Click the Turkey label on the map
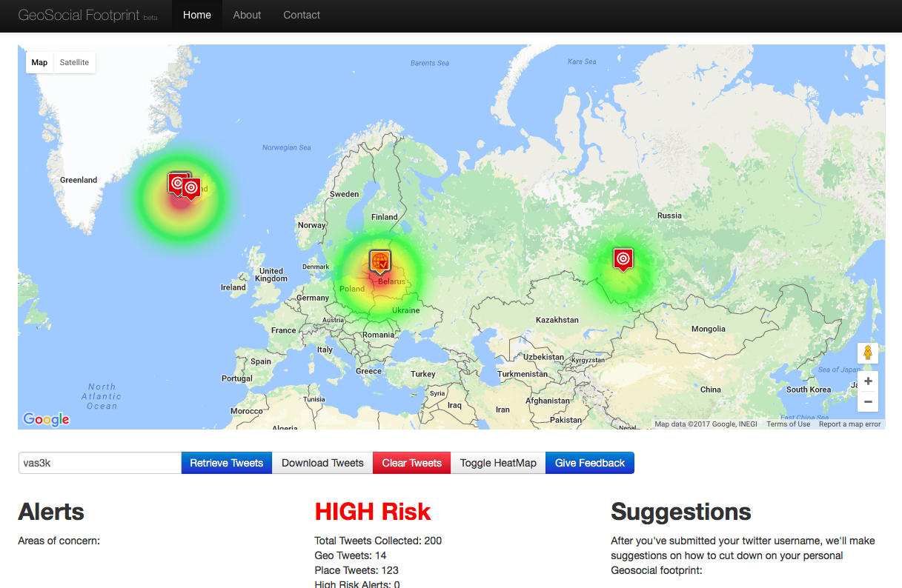The image size is (902, 588). 423,374
